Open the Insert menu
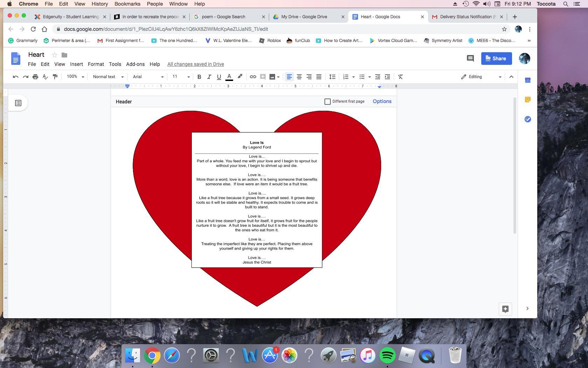The height and width of the screenshot is (368, 588). (76, 64)
